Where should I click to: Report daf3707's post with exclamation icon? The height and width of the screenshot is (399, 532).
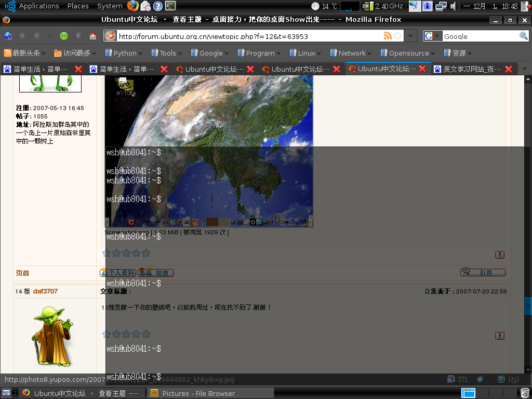pyautogui.click(x=500, y=336)
